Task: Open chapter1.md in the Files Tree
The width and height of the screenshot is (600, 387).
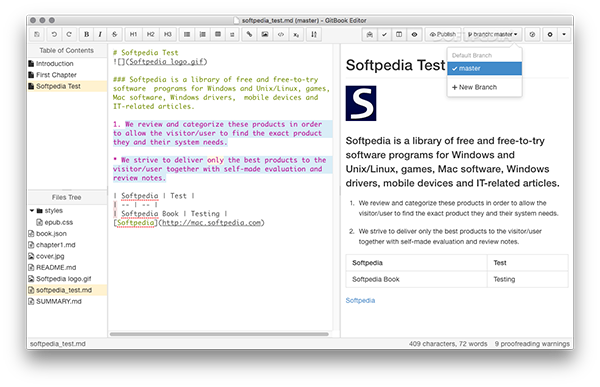Action: [x=67, y=245]
